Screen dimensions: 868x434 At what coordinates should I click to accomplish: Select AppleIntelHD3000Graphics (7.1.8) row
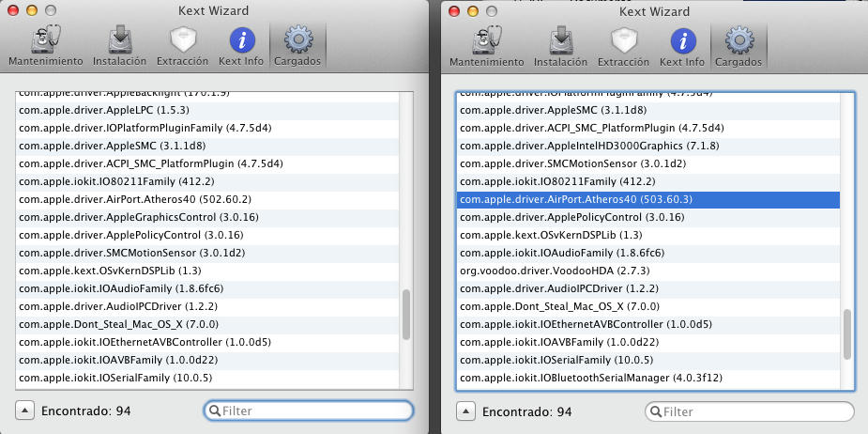647,146
